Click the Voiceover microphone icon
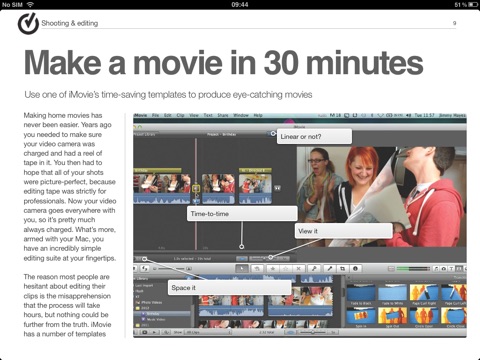The height and width of the screenshot is (360, 480). [x=330, y=268]
